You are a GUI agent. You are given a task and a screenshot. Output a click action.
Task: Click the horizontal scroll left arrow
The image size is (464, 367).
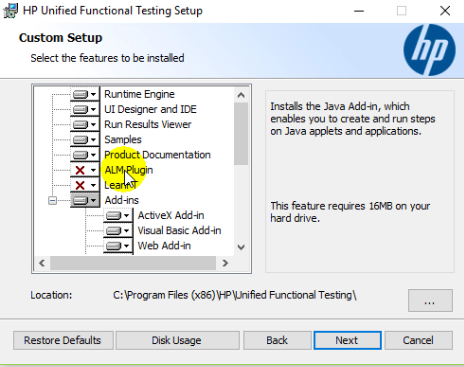(x=42, y=263)
